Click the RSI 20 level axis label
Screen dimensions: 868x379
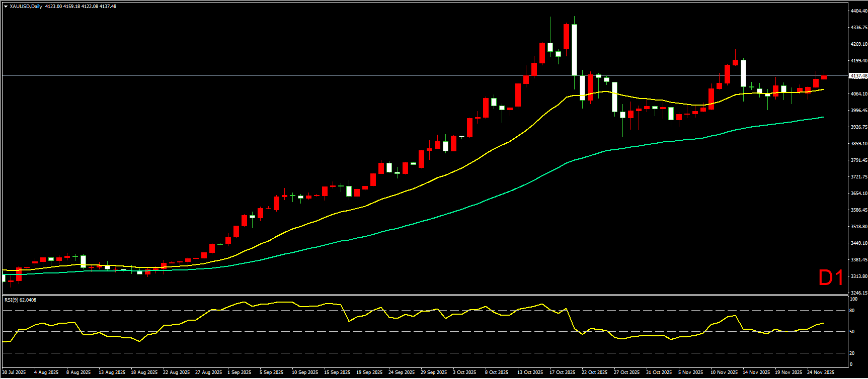click(852, 353)
